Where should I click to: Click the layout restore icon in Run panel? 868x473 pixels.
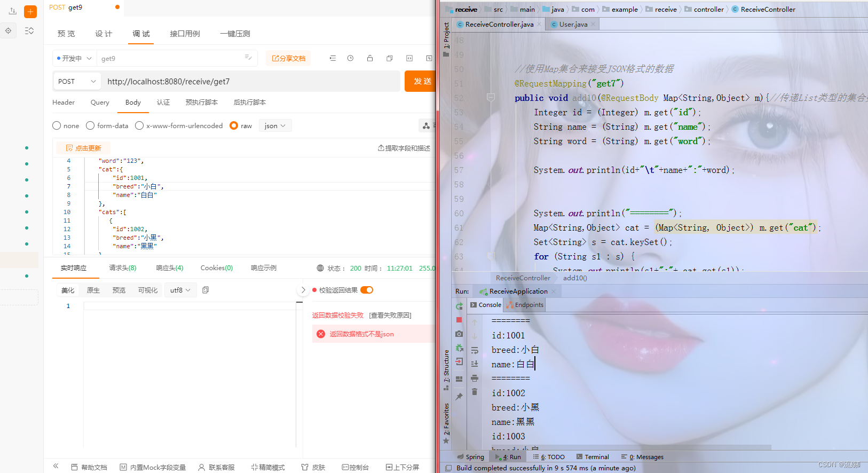(459, 379)
